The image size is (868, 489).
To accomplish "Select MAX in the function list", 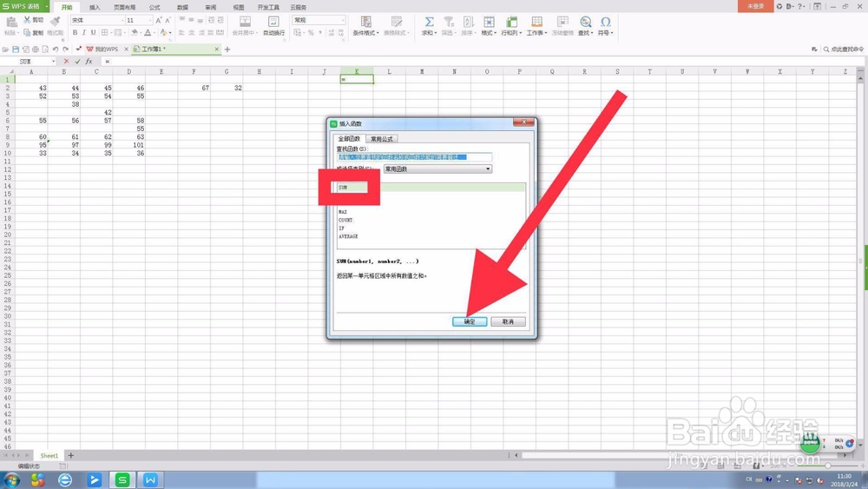I will click(x=431, y=212).
